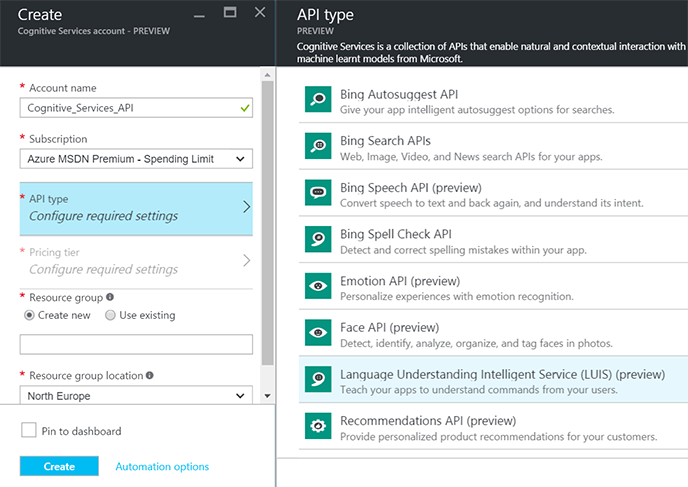Click the blue Create button
This screenshot has width=688, height=487.
[x=59, y=466]
